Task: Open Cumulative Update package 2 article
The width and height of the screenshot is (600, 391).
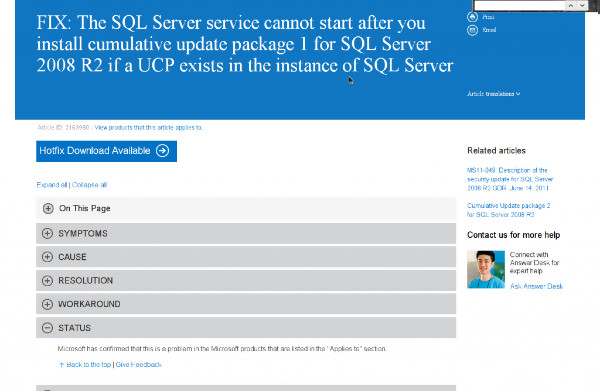Action: [509, 210]
